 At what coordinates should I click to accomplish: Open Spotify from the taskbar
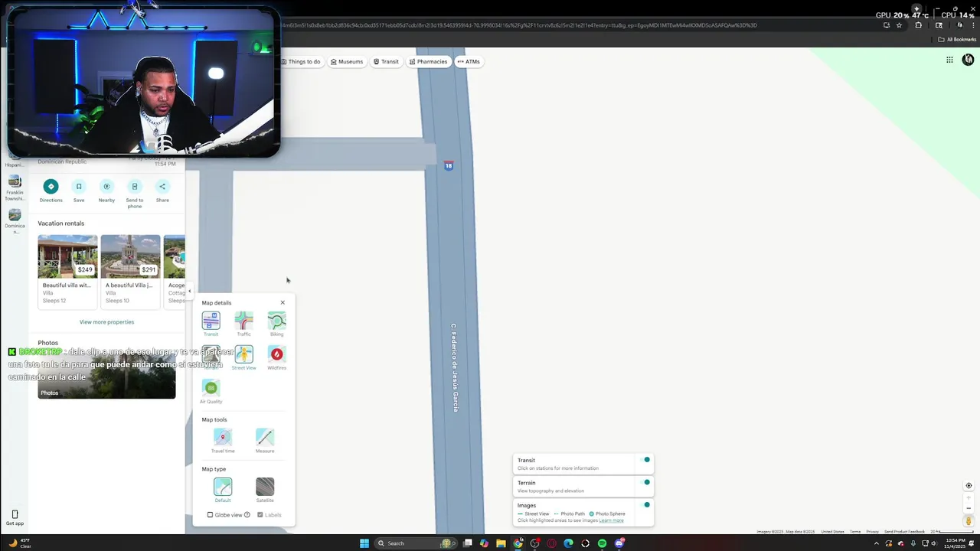pos(602,543)
